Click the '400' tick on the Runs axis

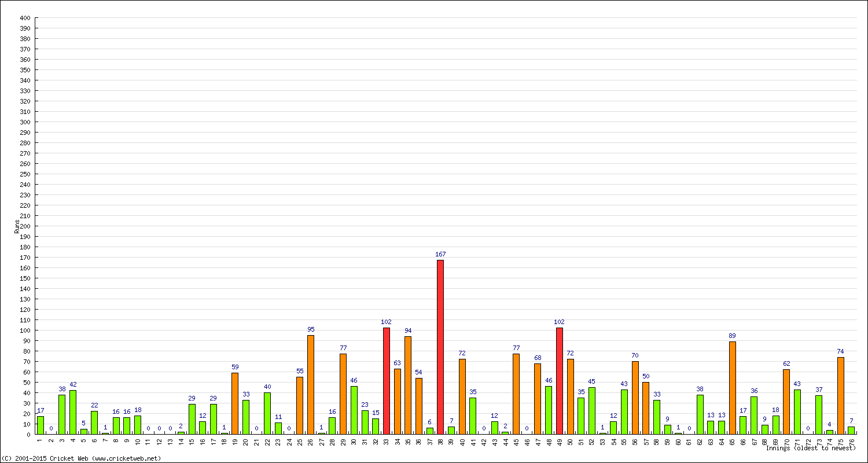pyautogui.click(x=24, y=18)
